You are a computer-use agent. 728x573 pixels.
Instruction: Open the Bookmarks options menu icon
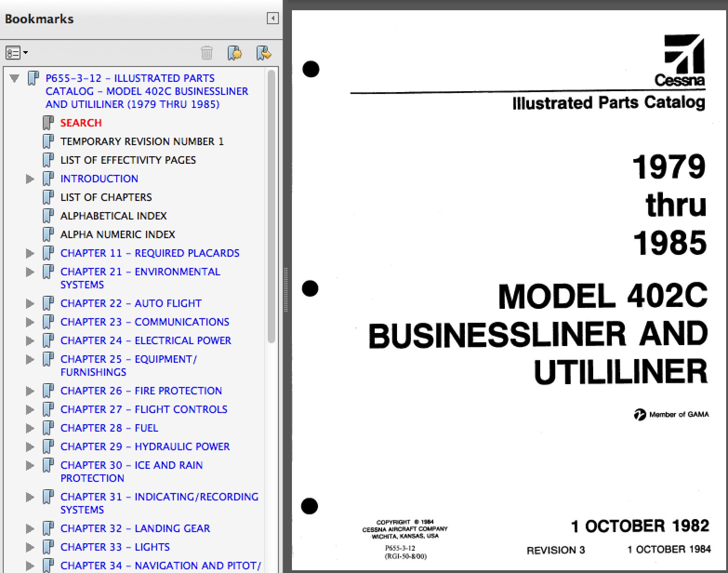click(x=14, y=53)
